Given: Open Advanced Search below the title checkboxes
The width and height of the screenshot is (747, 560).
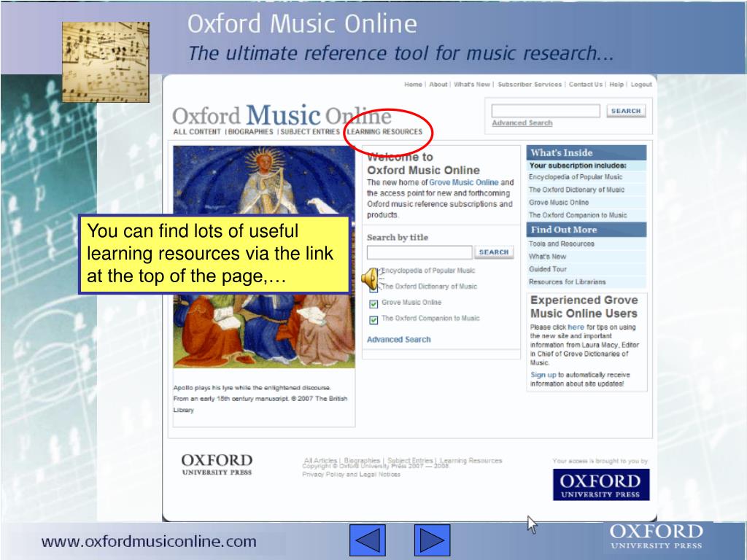Looking at the screenshot, I should pos(399,340).
